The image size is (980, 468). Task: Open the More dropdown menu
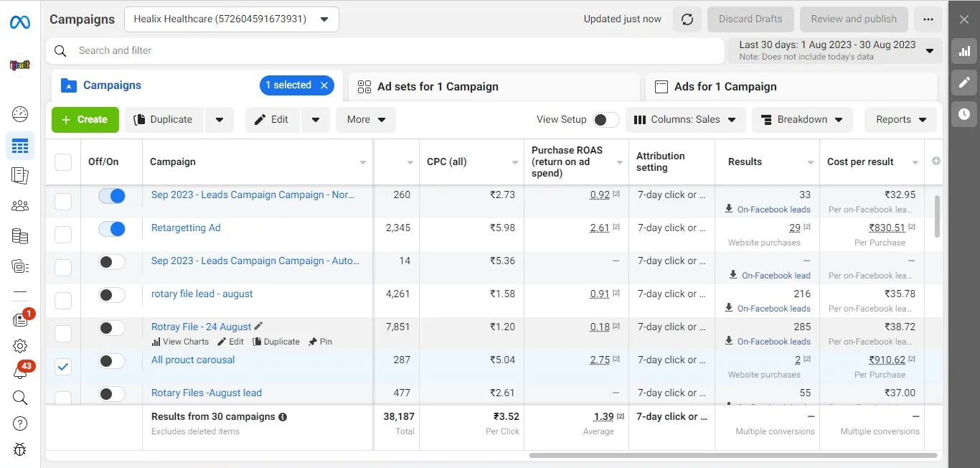[366, 120]
